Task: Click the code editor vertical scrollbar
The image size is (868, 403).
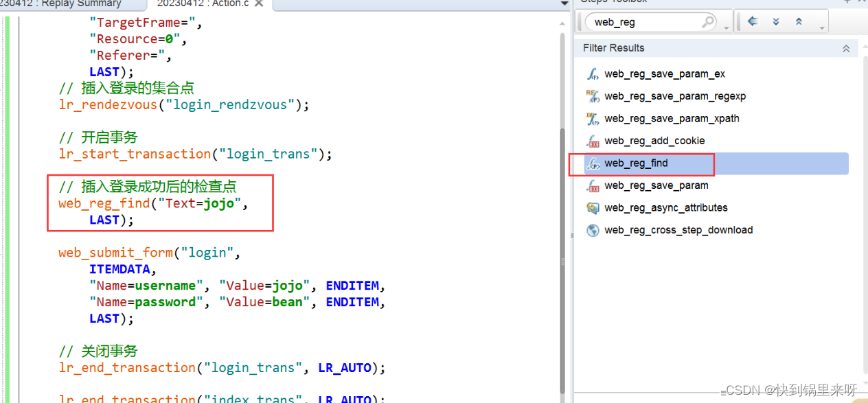Action: [x=564, y=261]
